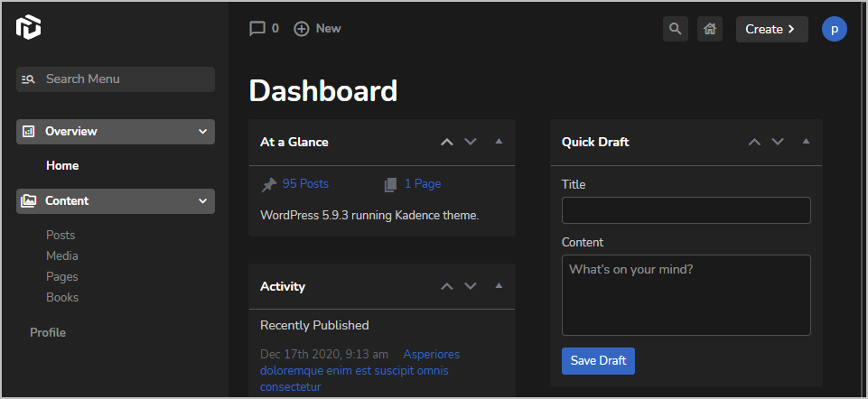The image size is (868, 399).
Task: Click 'WordPress 5.9.3 running Kadence theme.' text
Action: coord(369,215)
